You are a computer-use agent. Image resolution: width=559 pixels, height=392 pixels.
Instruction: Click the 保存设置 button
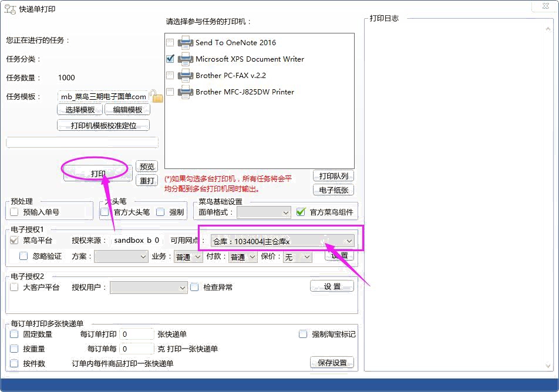pyautogui.click(x=332, y=363)
